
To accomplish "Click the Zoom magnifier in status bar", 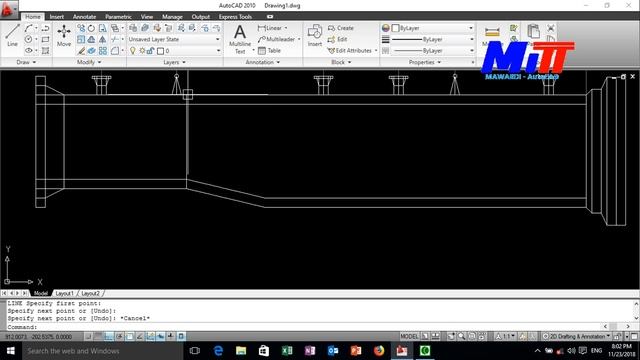I will point(461,336).
